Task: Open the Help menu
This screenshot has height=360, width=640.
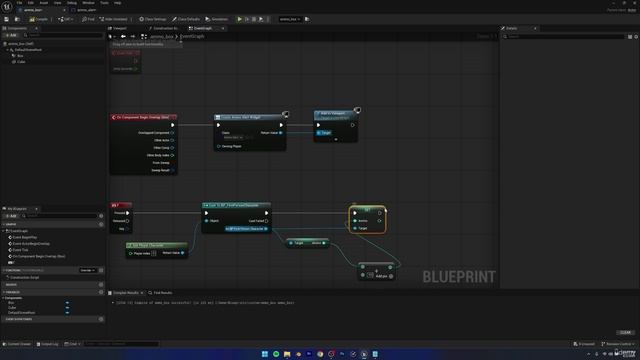Action: click(x=118, y=3)
